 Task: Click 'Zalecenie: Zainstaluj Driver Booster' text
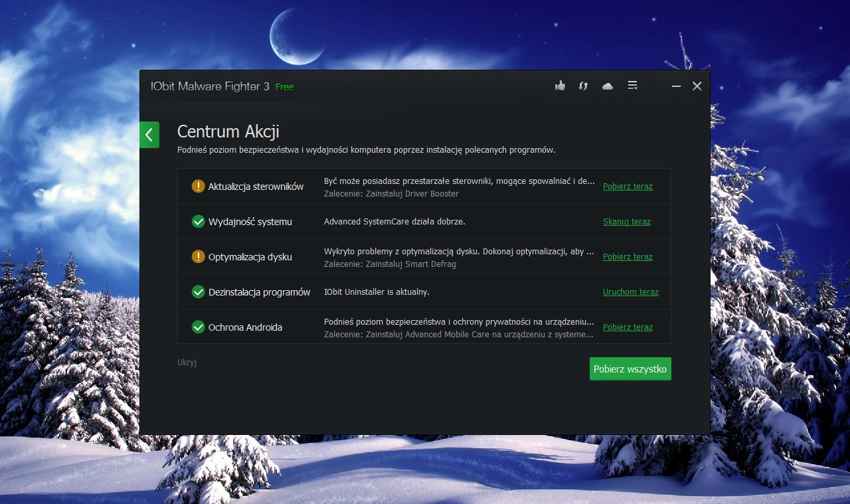tap(391, 194)
